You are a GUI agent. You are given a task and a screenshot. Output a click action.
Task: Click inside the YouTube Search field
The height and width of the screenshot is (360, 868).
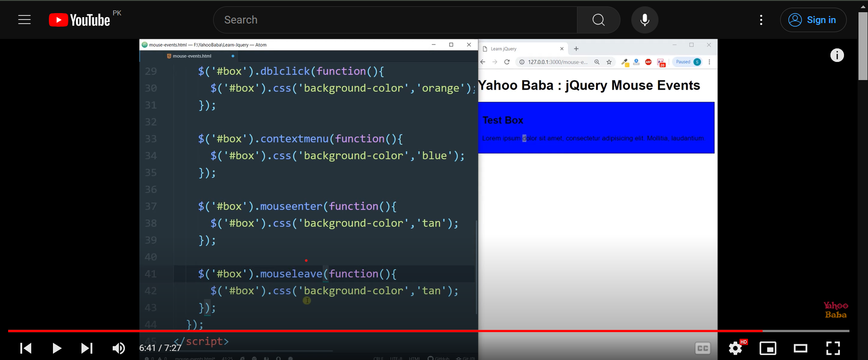tap(395, 20)
